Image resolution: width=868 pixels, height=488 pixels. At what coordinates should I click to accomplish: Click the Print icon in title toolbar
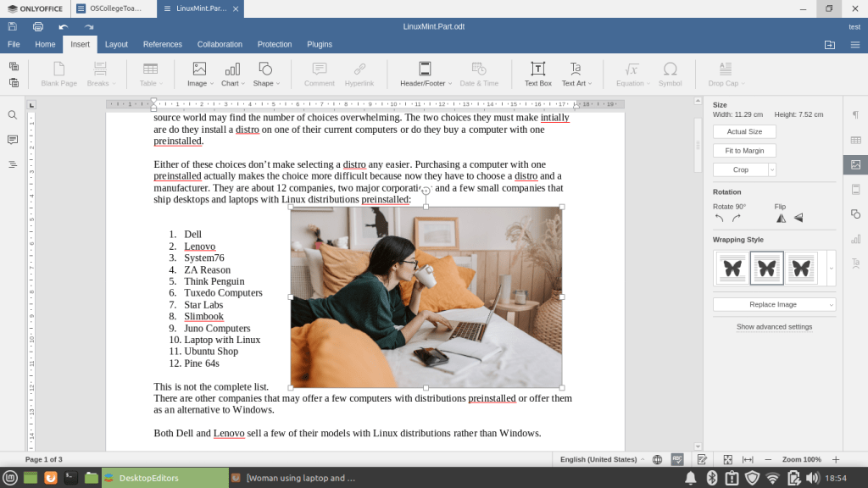tap(38, 26)
